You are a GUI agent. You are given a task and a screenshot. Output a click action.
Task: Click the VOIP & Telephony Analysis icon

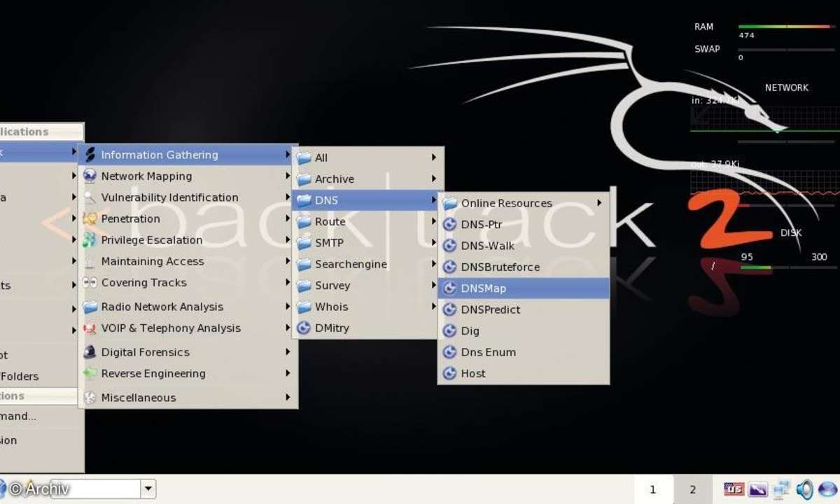click(x=90, y=328)
